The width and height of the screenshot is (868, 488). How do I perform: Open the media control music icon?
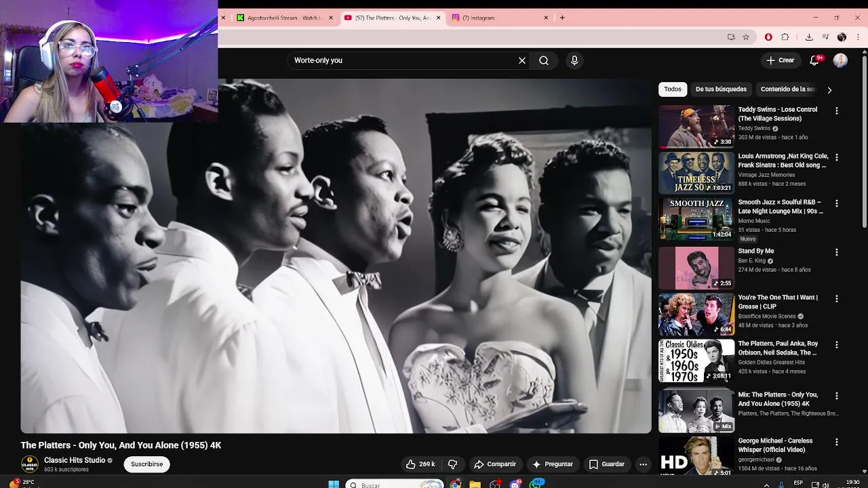click(x=825, y=37)
